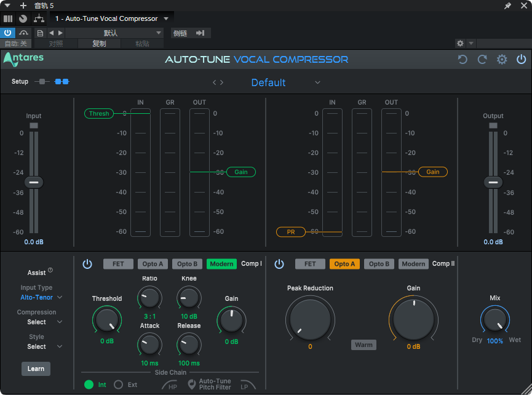This screenshot has height=395, width=532.
Task: Select Opto A mode for Comp I
Action: tap(153, 264)
